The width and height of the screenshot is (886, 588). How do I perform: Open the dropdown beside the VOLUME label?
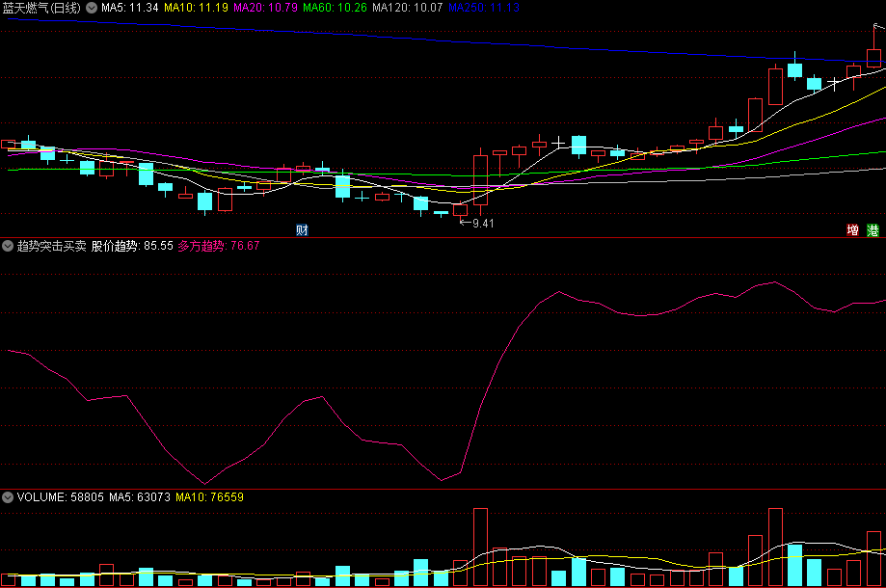pos(8,497)
